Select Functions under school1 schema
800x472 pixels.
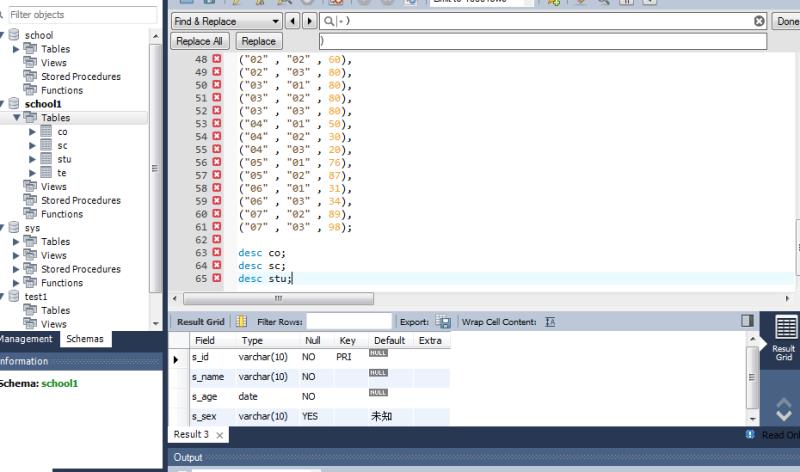click(62, 214)
